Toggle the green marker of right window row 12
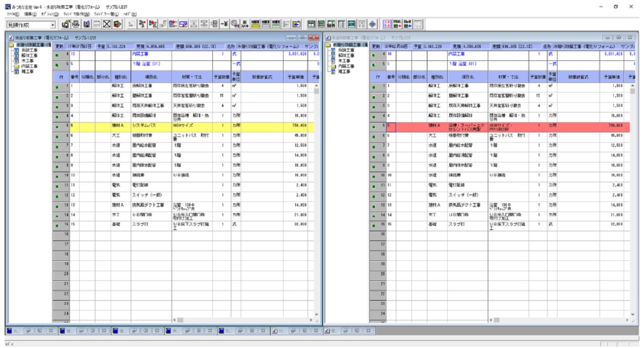Screen dimensions: 644x348 (374, 196)
